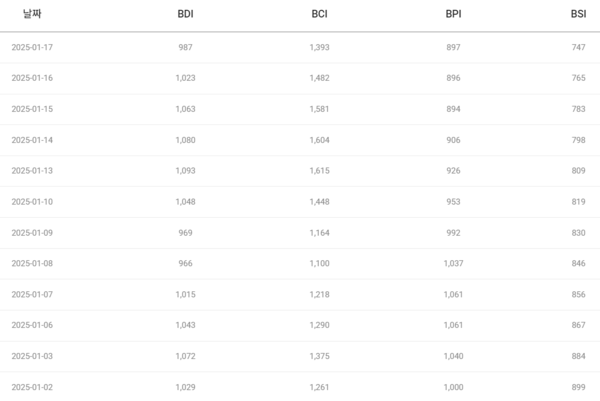This screenshot has height=401, width=600.
Task: Click the BSI column header
Action: [578, 15]
